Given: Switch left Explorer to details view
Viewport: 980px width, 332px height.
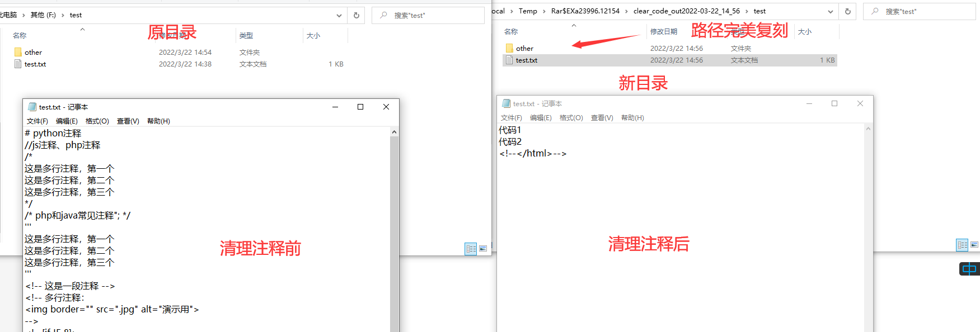Looking at the screenshot, I should click(471, 249).
